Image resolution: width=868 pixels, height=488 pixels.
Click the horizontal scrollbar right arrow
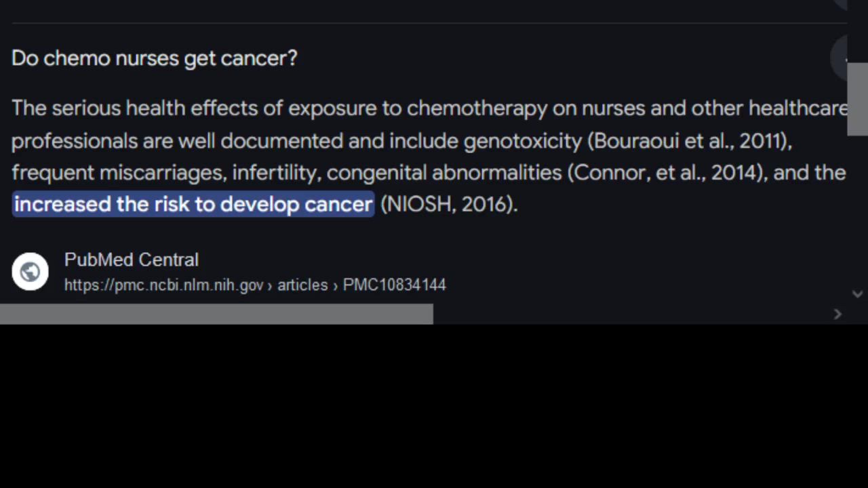click(x=837, y=314)
